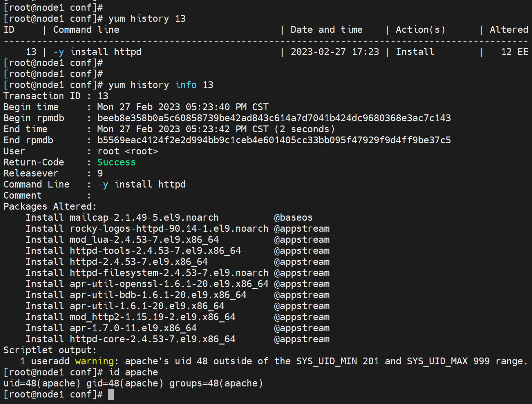Click the httpd-filesystem package name
The width and height of the screenshot is (532, 404).
[169, 273]
